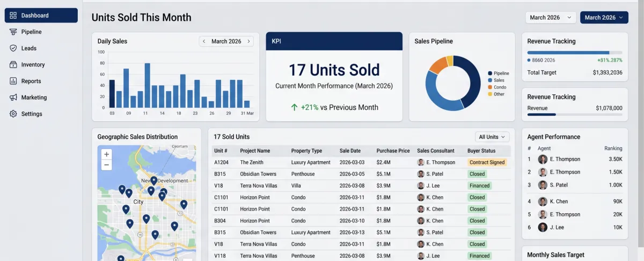Click the Sale Date column header

(x=350, y=151)
